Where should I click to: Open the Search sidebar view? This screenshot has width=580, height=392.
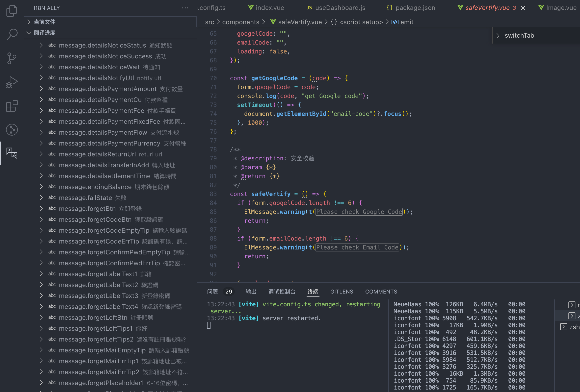tap(11, 34)
